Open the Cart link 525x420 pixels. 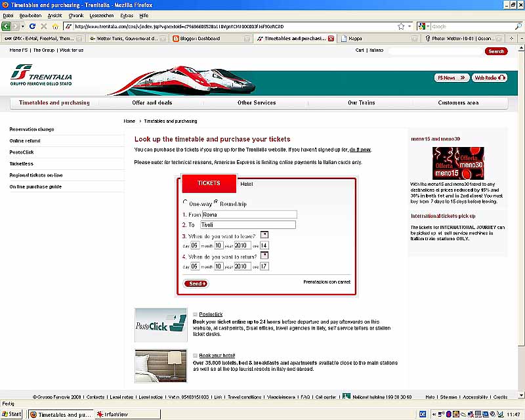coord(360,51)
